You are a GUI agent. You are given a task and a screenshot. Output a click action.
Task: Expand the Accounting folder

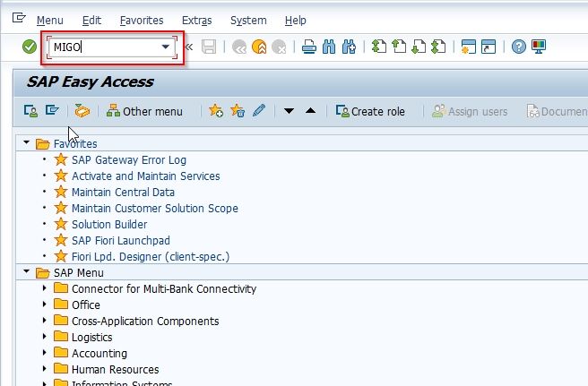44,352
